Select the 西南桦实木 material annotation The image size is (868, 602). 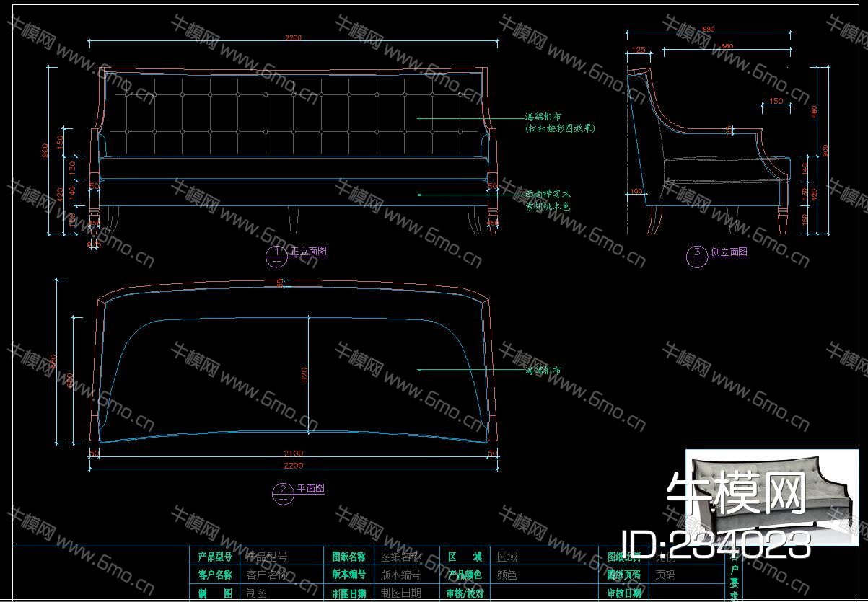coord(548,194)
